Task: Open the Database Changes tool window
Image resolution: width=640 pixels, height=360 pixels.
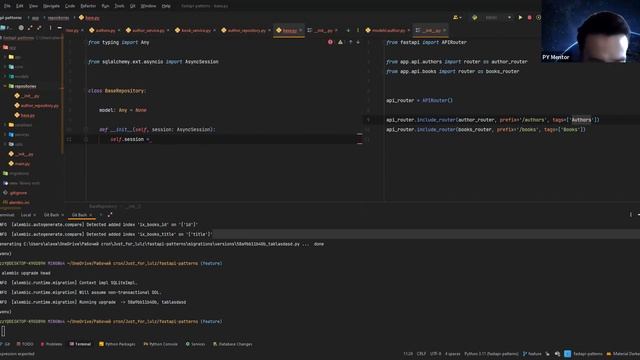Action: [232, 344]
